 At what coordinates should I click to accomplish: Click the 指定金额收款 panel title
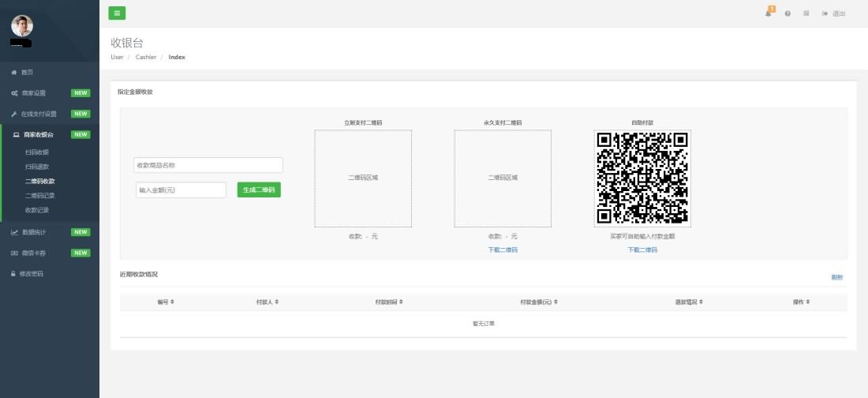point(135,92)
